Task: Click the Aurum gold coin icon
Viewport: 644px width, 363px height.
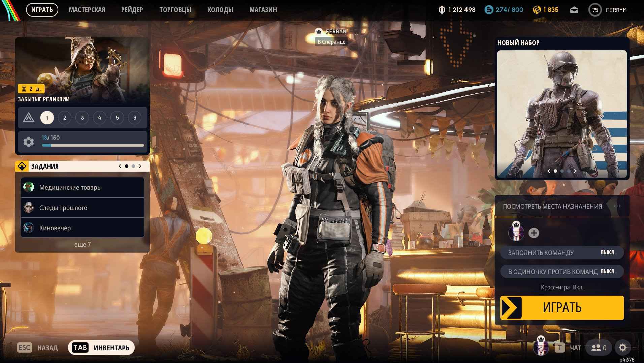Action: click(537, 10)
